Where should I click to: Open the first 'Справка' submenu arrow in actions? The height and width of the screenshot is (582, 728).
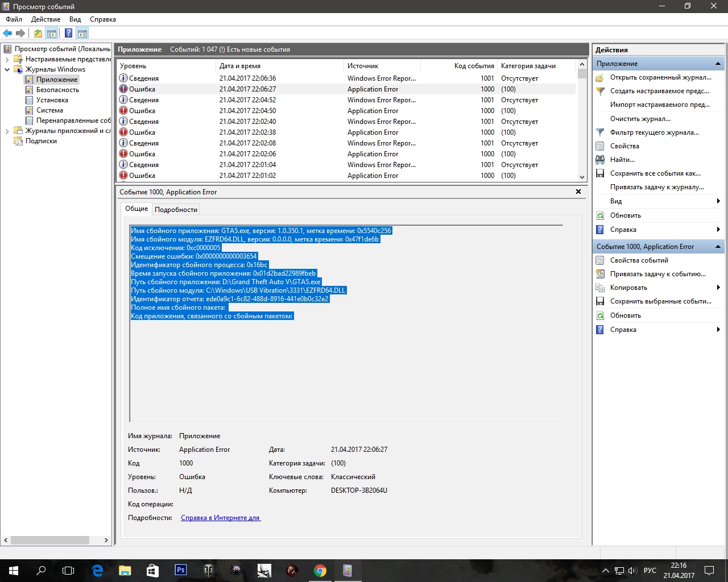[718, 230]
